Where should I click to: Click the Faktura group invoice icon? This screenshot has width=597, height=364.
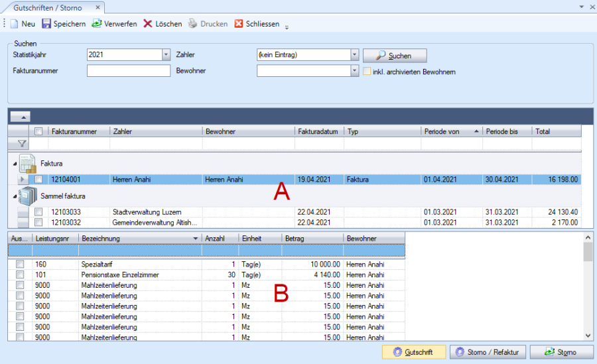coord(28,164)
